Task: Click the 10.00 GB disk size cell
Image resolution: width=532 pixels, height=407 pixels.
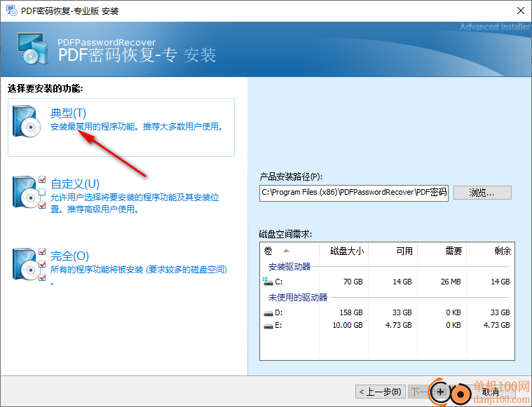Action: 348,325
